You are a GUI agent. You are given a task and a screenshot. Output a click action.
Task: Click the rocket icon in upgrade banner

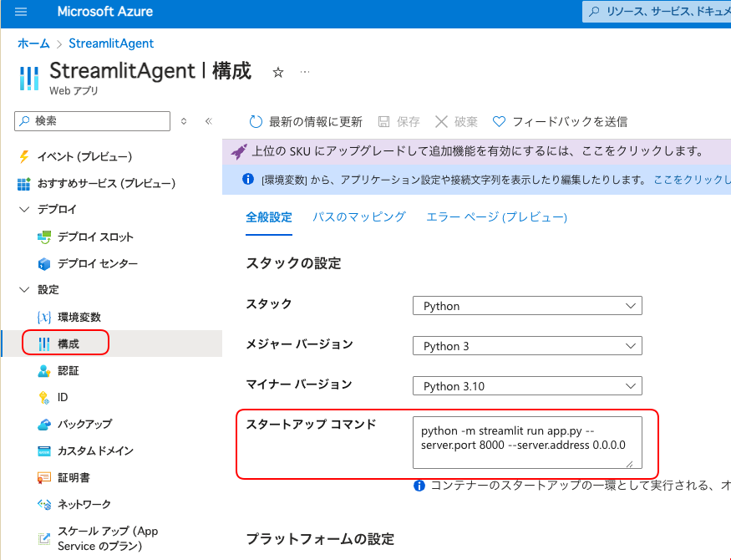239,151
